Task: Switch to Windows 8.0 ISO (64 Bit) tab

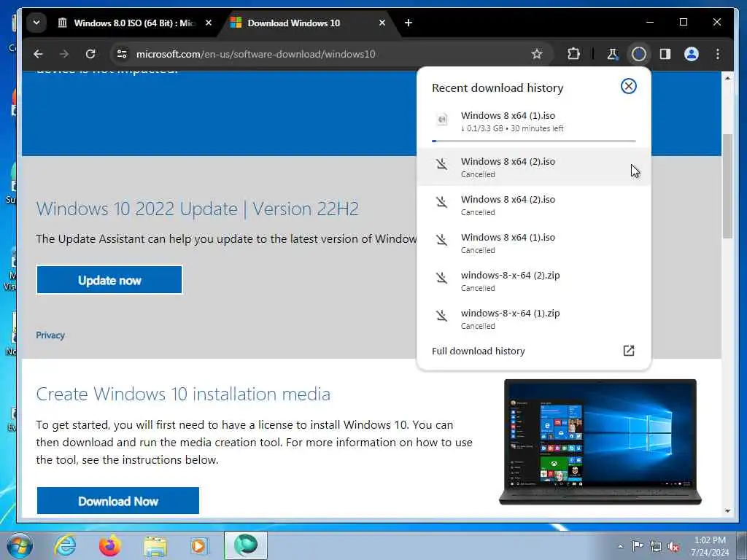Action: (134, 23)
